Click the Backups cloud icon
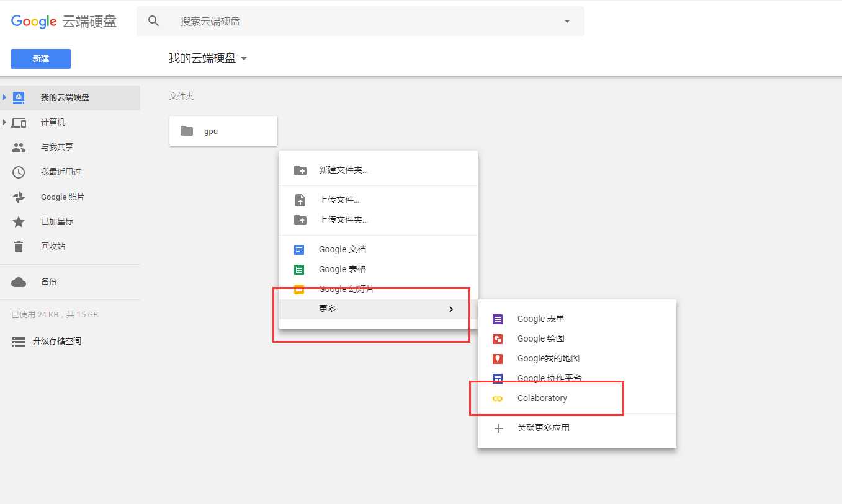The image size is (842, 504). coord(19,282)
